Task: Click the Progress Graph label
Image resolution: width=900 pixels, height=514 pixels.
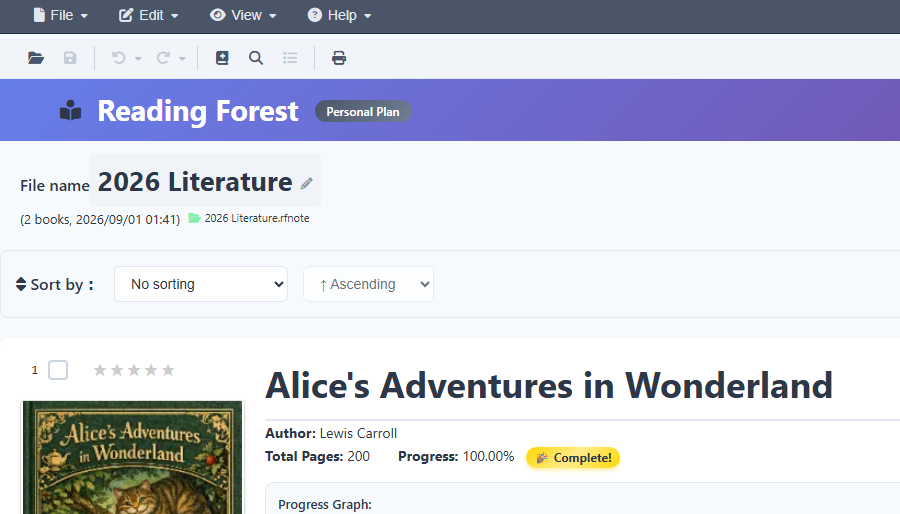Action: click(325, 504)
